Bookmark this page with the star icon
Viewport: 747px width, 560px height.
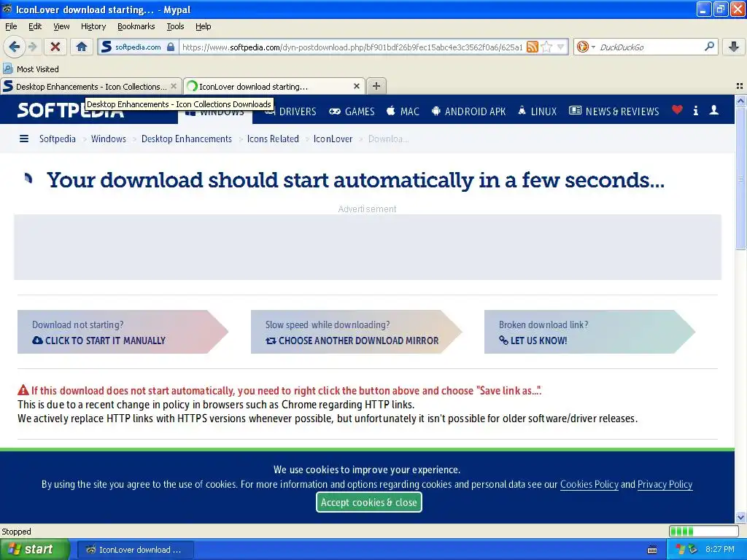[546, 47]
